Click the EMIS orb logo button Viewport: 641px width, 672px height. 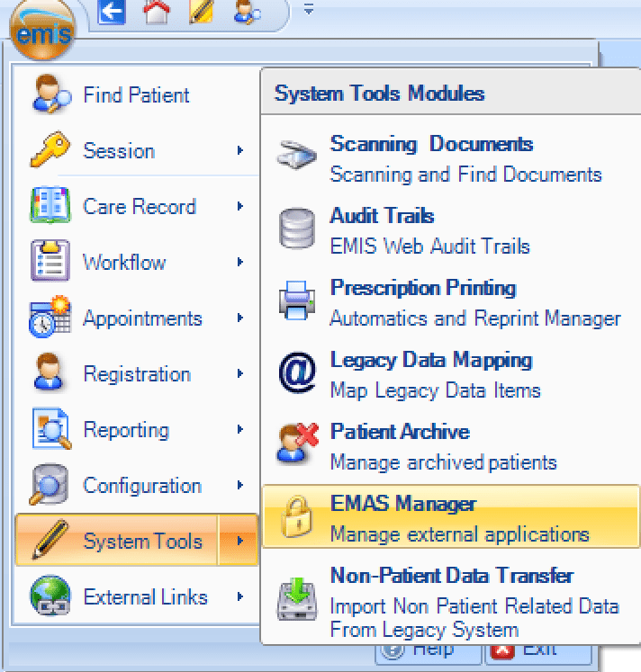(x=42, y=29)
